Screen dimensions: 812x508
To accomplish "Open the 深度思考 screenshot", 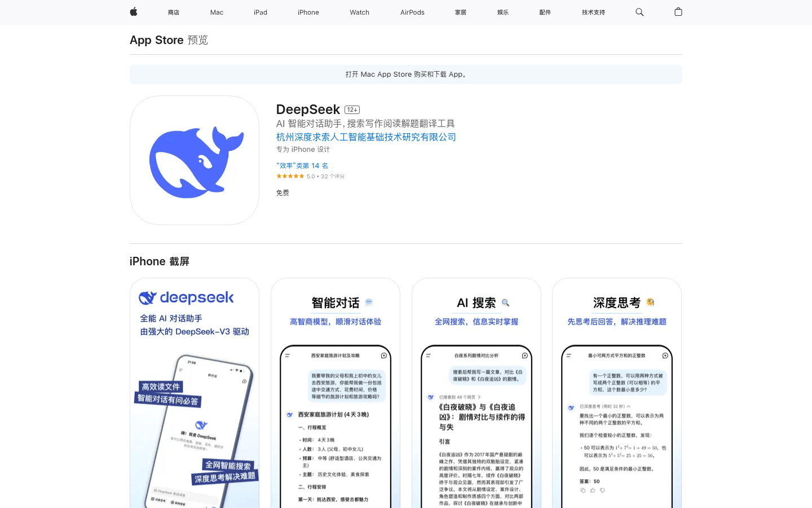I will [617, 393].
